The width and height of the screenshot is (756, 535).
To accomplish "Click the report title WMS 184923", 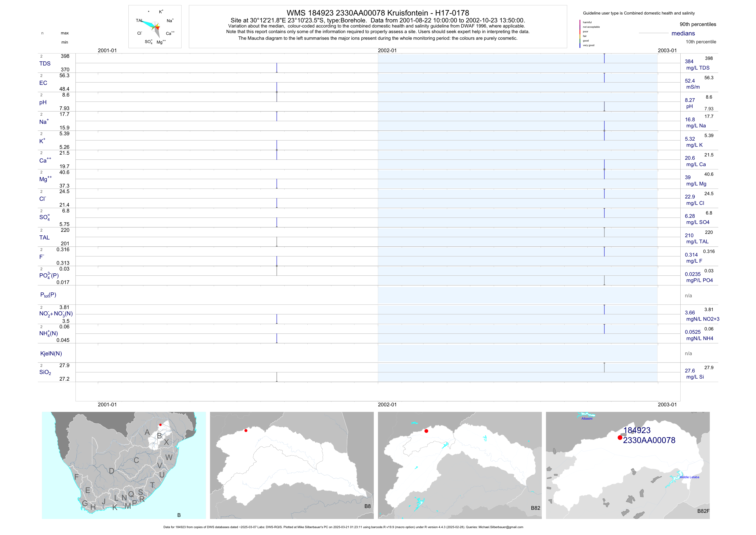I will click(x=378, y=13).
